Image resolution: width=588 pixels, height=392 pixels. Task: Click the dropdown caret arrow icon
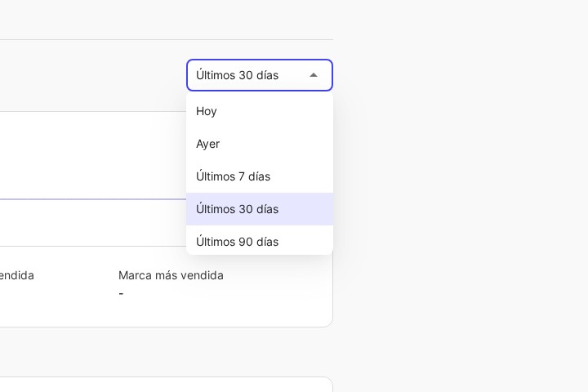pos(314,75)
